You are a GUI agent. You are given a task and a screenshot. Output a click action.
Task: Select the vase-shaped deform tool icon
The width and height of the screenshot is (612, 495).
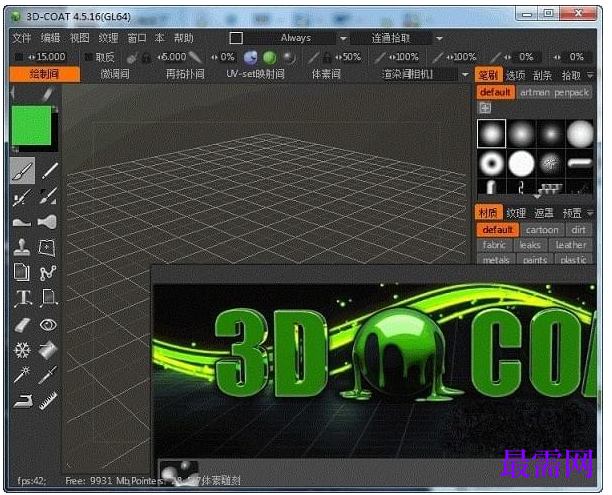48,222
